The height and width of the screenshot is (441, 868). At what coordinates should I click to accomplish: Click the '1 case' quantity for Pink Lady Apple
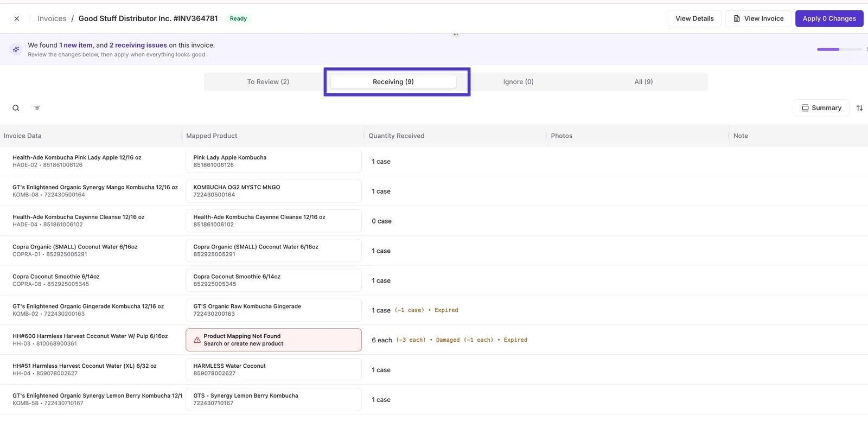point(381,162)
